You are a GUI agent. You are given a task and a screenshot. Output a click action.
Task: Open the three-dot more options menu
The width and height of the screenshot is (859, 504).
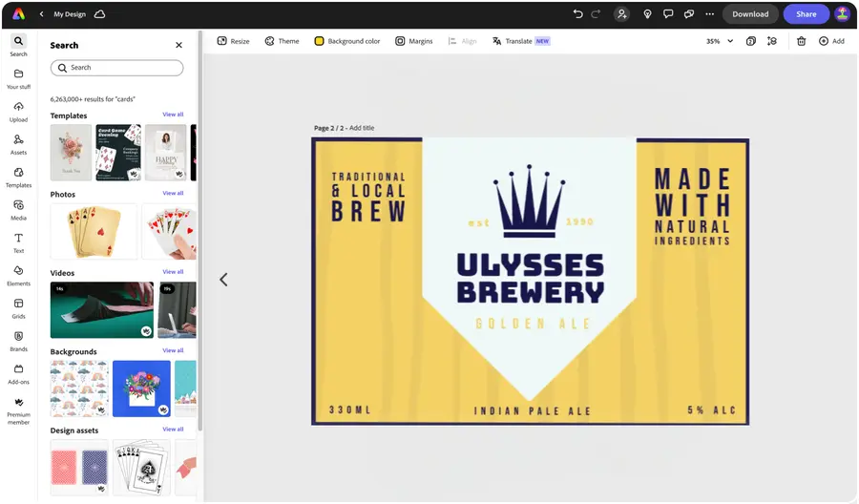coord(709,14)
